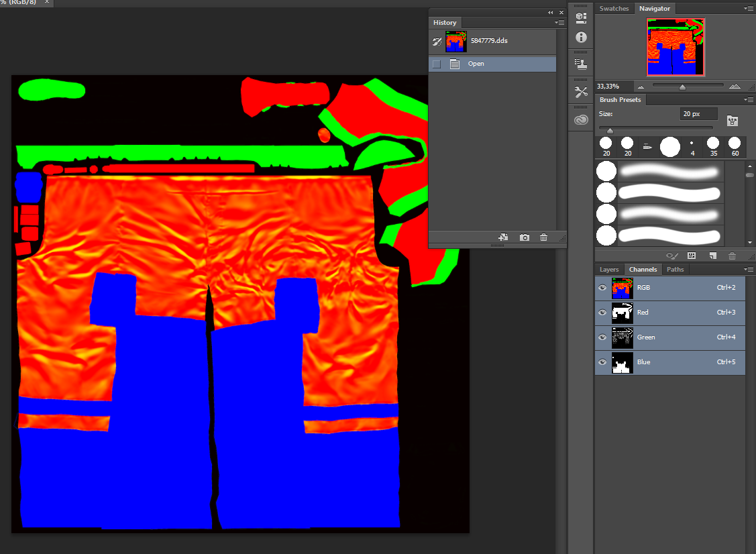This screenshot has height=554, width=756.
Task: Open the Navigator panel options menu
Action: [749, 9]
